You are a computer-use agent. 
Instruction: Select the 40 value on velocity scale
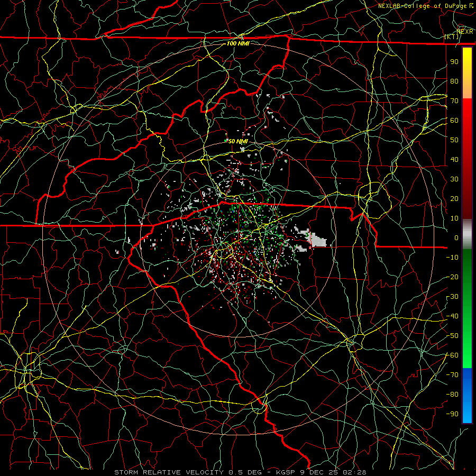pos(454,160)
